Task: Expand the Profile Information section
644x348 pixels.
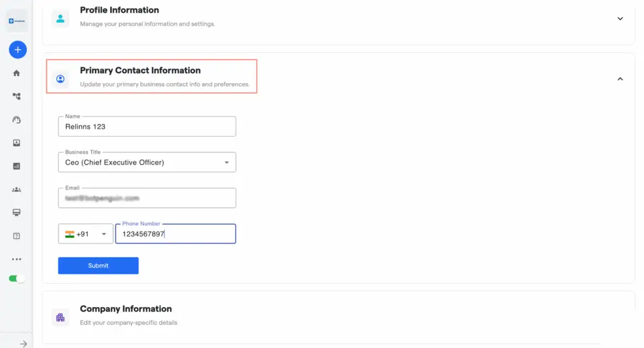Action: [619, 19]
